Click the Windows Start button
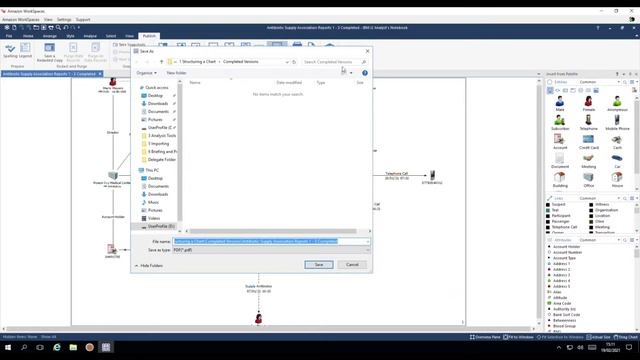This screenshot has height=360, width=640. coord(7,347)
